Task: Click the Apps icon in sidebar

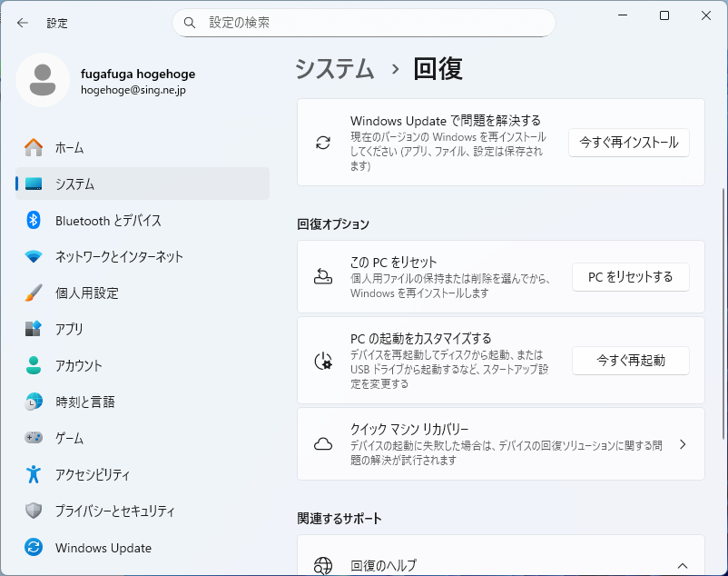Action: (x=34, y=329)
